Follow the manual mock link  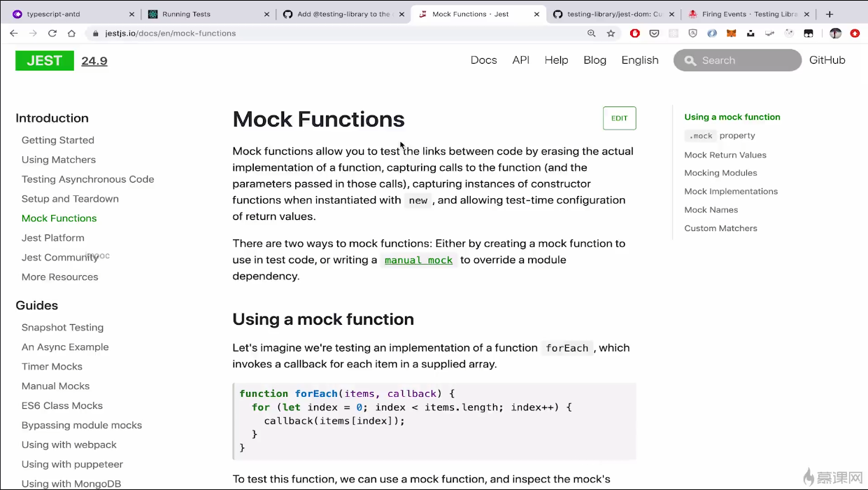tap(418, 260)
